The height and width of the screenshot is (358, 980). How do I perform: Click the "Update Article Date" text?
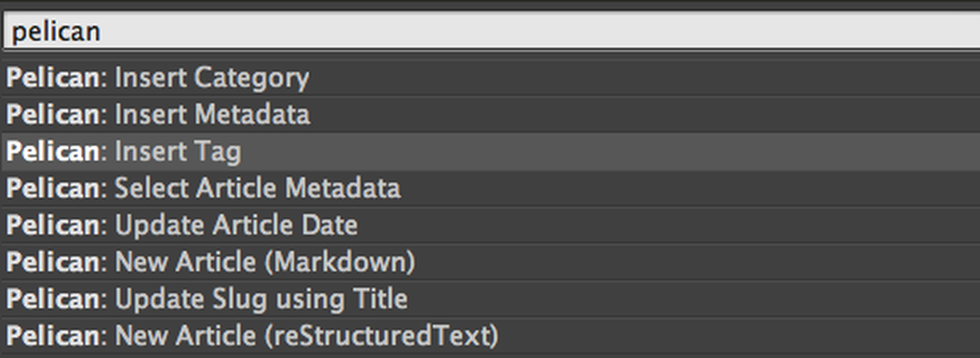click(x=236, y=225)
